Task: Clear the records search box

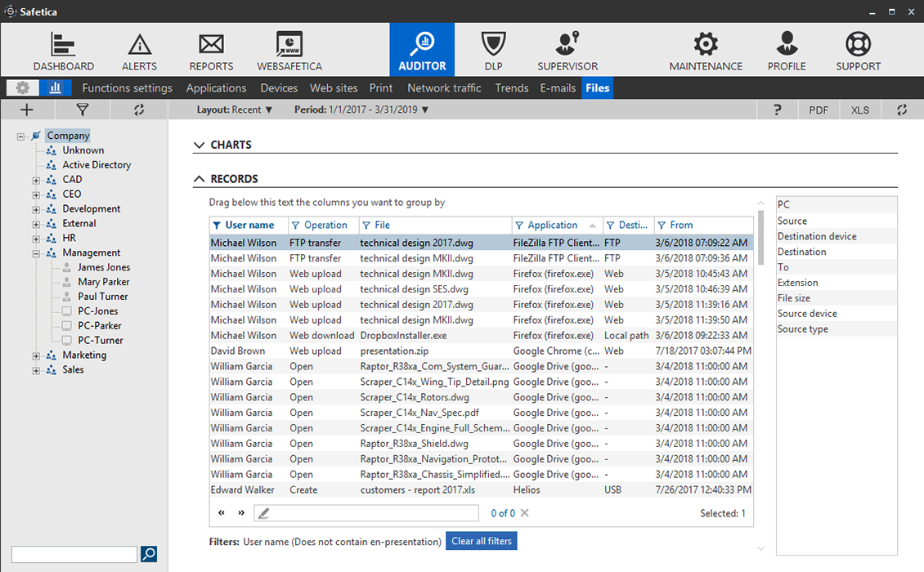Action: 524,512
